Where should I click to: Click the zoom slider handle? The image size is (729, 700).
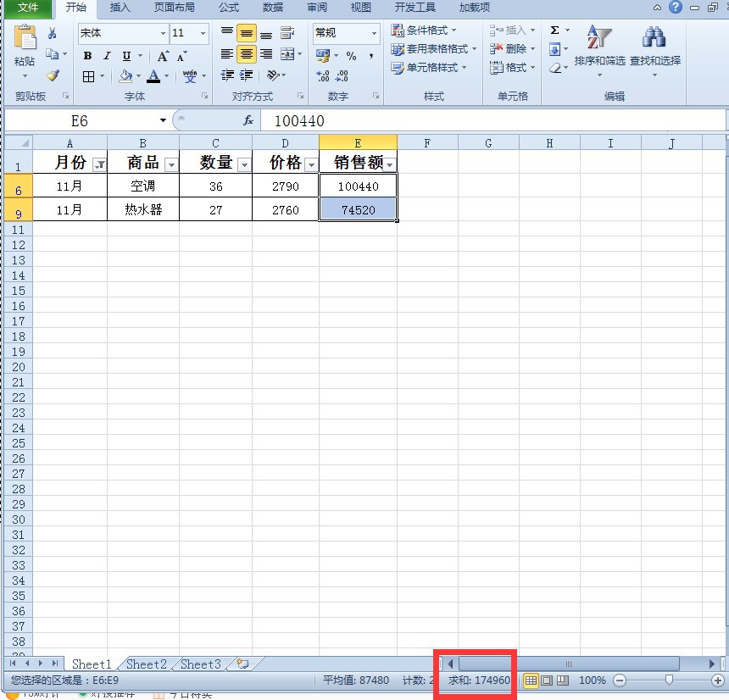click(x=670, y=680)
